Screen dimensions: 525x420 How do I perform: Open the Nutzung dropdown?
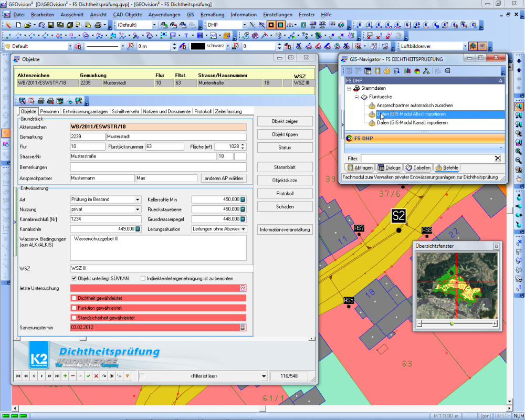[137, 209]
